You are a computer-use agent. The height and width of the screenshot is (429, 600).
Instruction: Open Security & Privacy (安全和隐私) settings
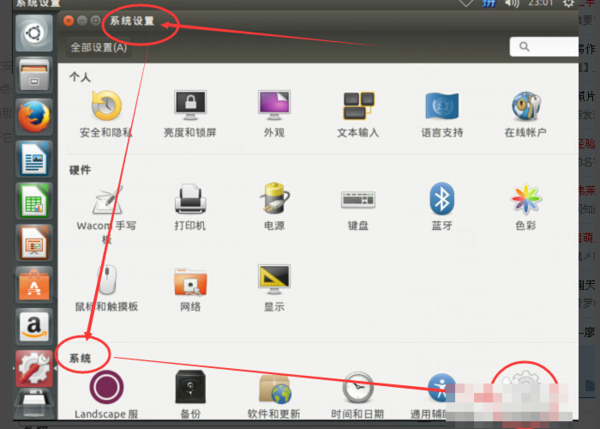106,114
